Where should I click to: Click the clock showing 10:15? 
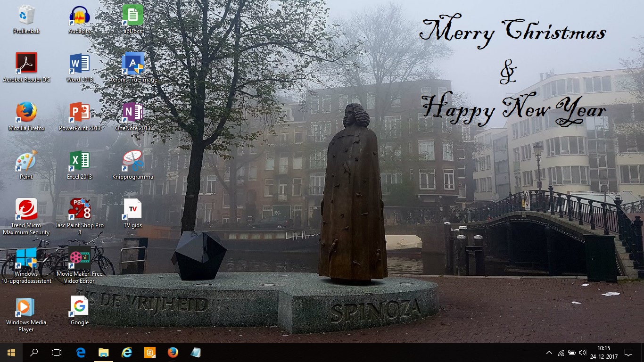pos(603,352)
